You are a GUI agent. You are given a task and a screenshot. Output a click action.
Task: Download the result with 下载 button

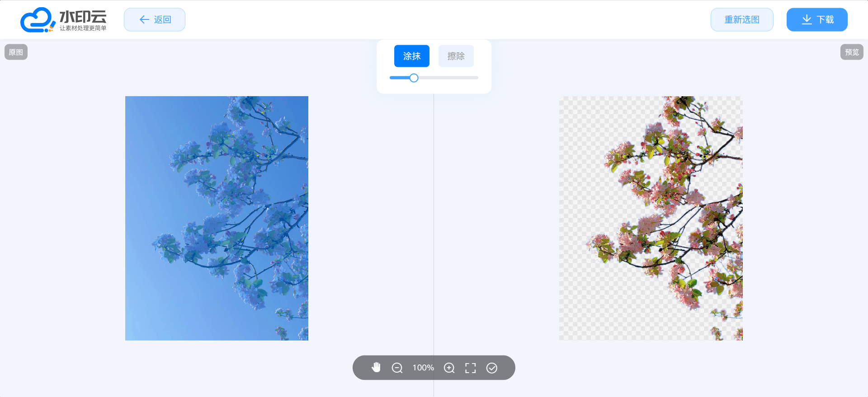817,20
